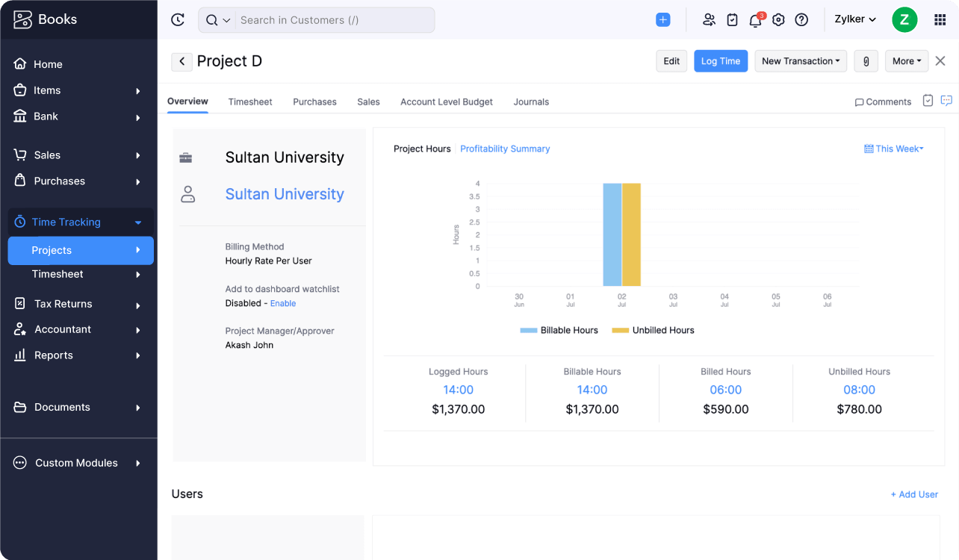Open the apps grid icon

[x=940, y=20]
